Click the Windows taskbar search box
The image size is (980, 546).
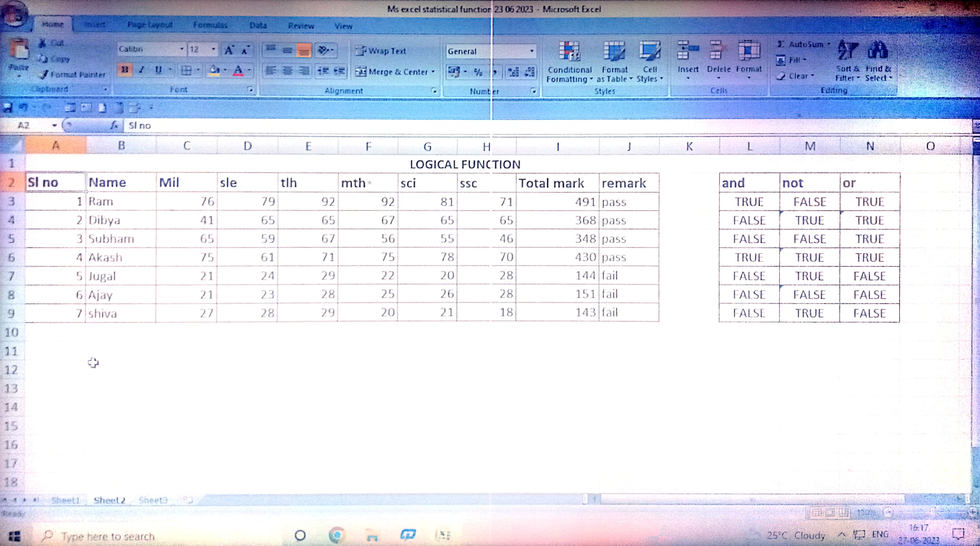coord(108,536)
